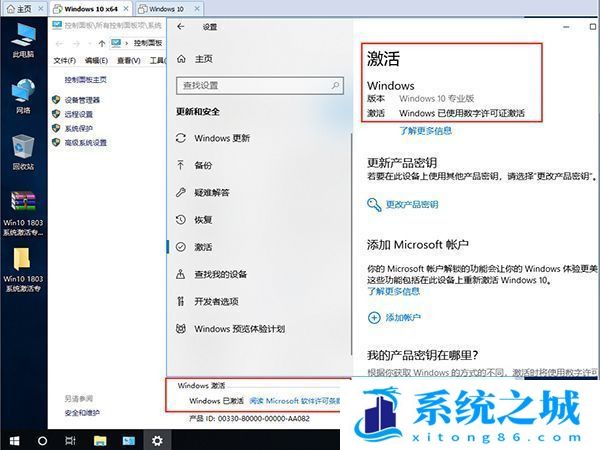Screen dimensions: 600x450
Task: Select Windows 更新 in sidebar
Action: pyautogui.click(x=222, y=138)
